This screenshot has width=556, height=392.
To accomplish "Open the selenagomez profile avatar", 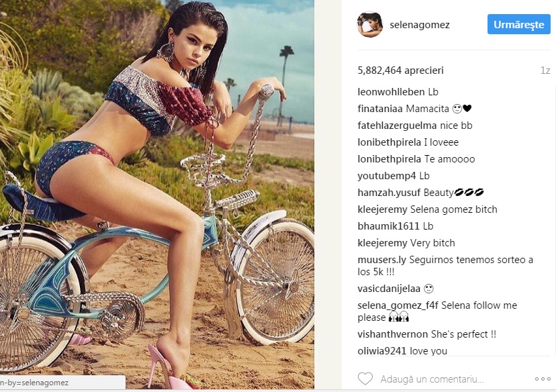I will (370, 24).
